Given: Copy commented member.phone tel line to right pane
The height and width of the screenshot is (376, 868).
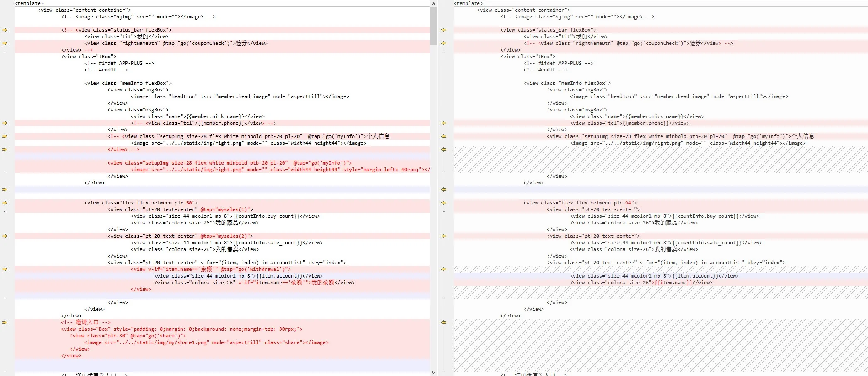Looking at the screenshot, I should point(5,123).
